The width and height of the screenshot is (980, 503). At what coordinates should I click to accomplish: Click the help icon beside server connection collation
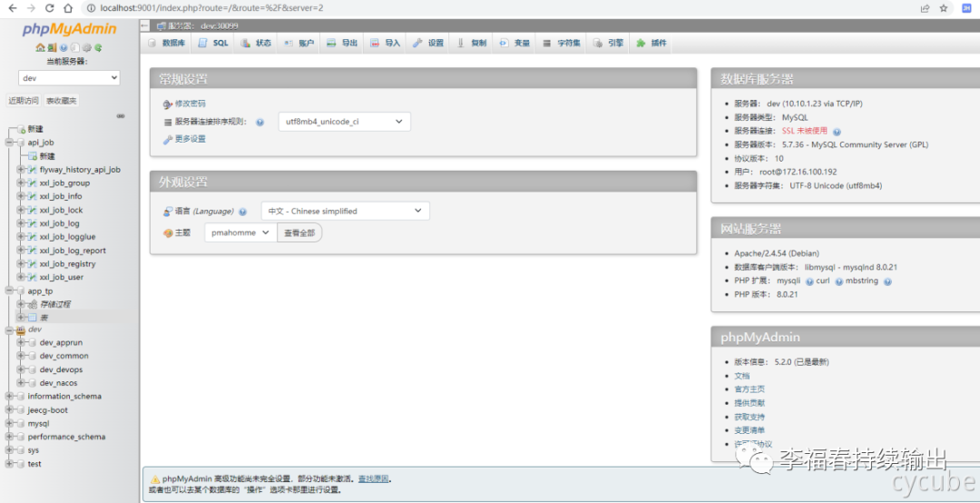coord(260,123)
